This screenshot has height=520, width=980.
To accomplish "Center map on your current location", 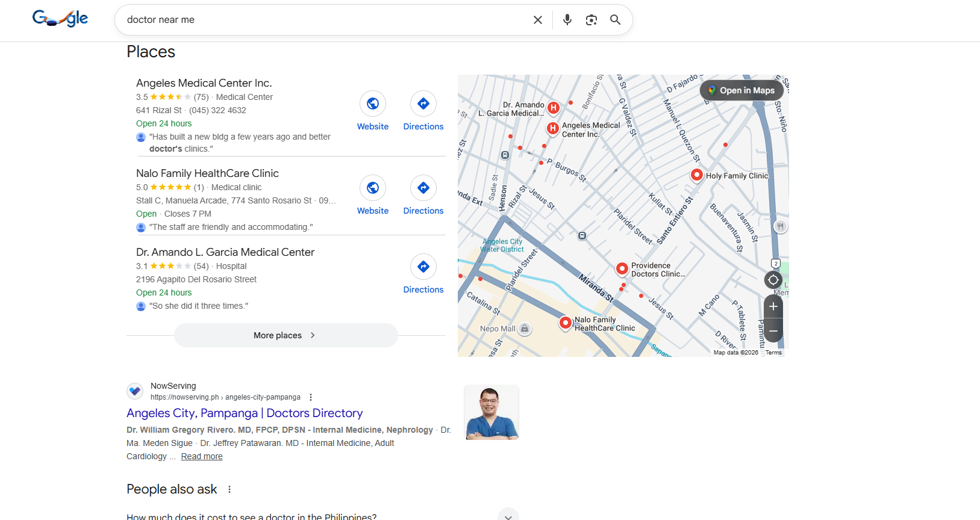I will click(773, 280).
